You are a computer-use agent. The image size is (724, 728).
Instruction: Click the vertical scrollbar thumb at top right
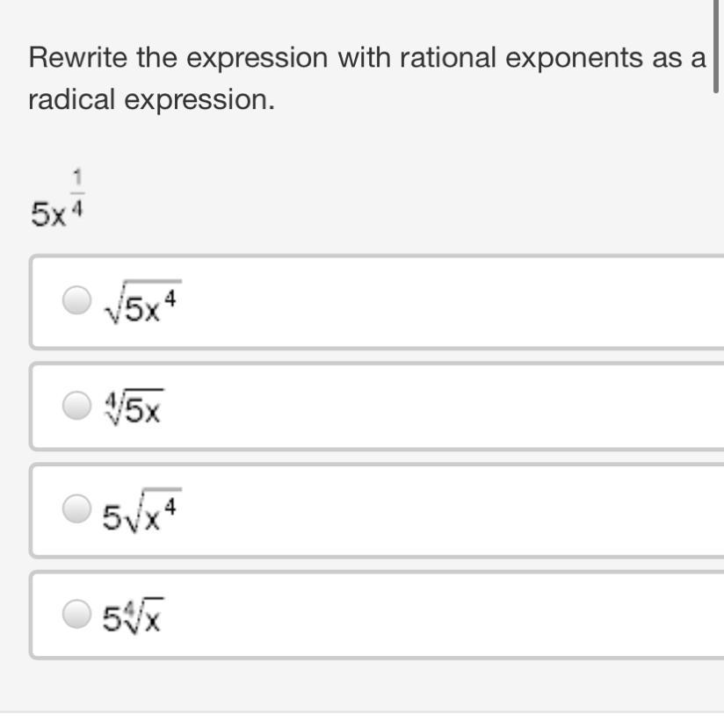click(x=716, y=44)
